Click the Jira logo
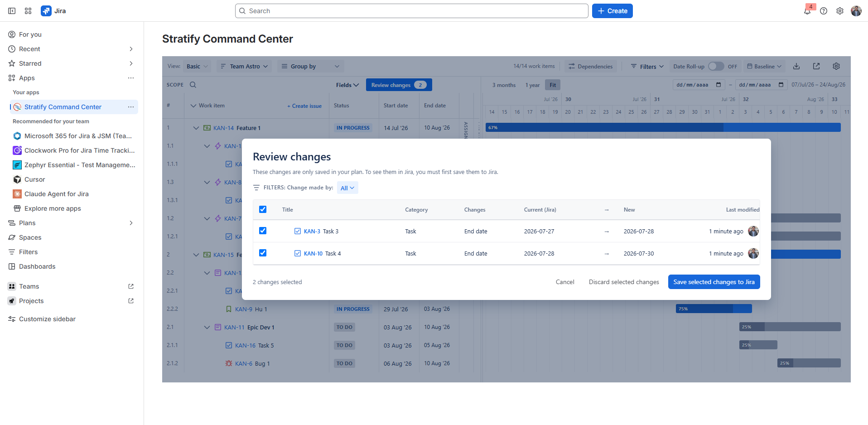 coord(53,11)
